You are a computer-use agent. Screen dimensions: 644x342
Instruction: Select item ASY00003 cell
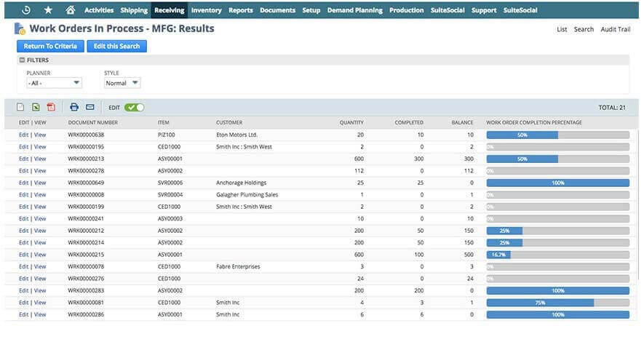tap(170, 218)
